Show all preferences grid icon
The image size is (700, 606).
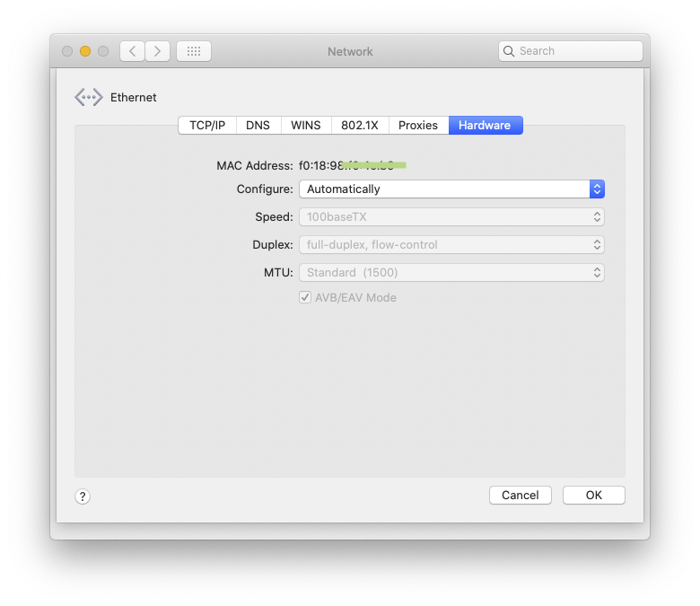pyautogui.click(x=193, y=51)
